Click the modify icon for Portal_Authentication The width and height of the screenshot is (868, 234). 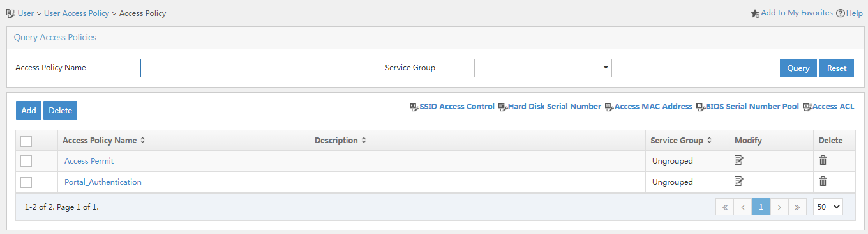[x=739, y=182]
